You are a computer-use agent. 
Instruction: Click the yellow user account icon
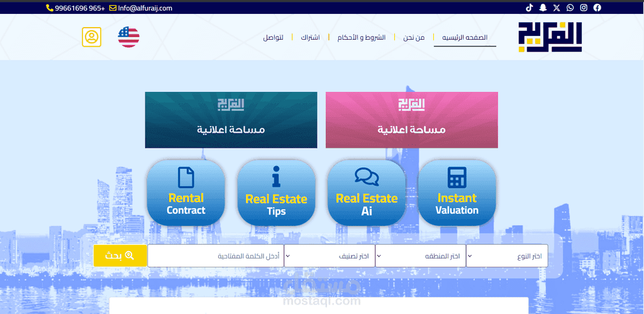[91, 37]
